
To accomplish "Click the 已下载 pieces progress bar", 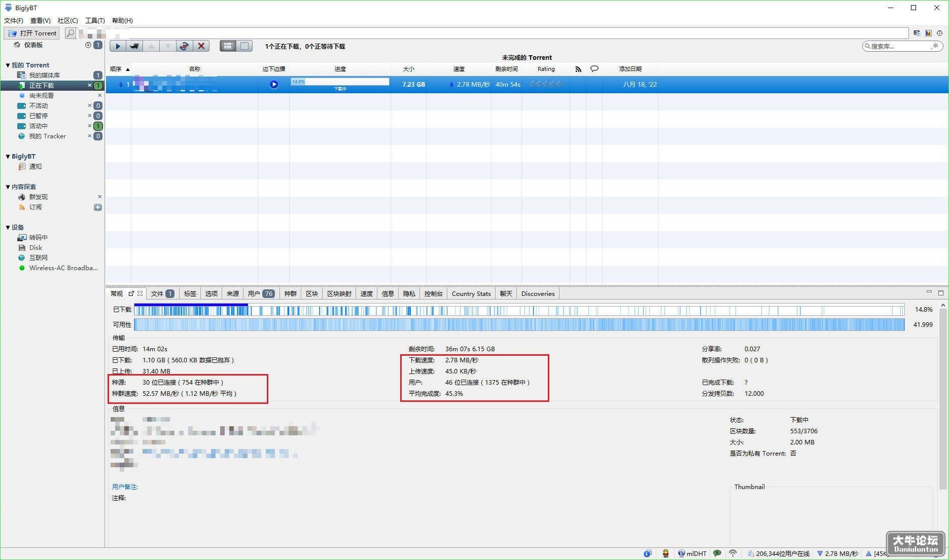I will point(519,310).
